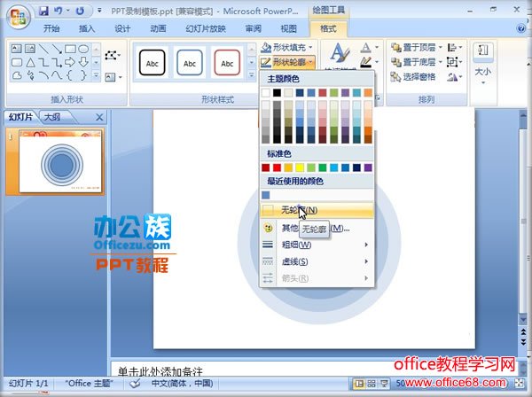
Task: Switch to the 设计 tab
Action: pyautogui.click(x=122, y=29)
